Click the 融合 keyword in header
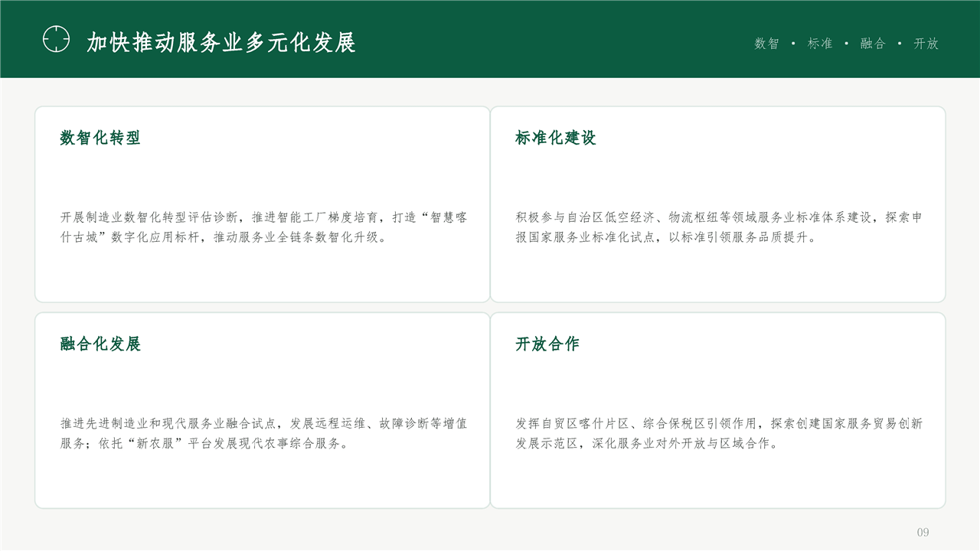The image size is (980, 551). coord(873,44)
